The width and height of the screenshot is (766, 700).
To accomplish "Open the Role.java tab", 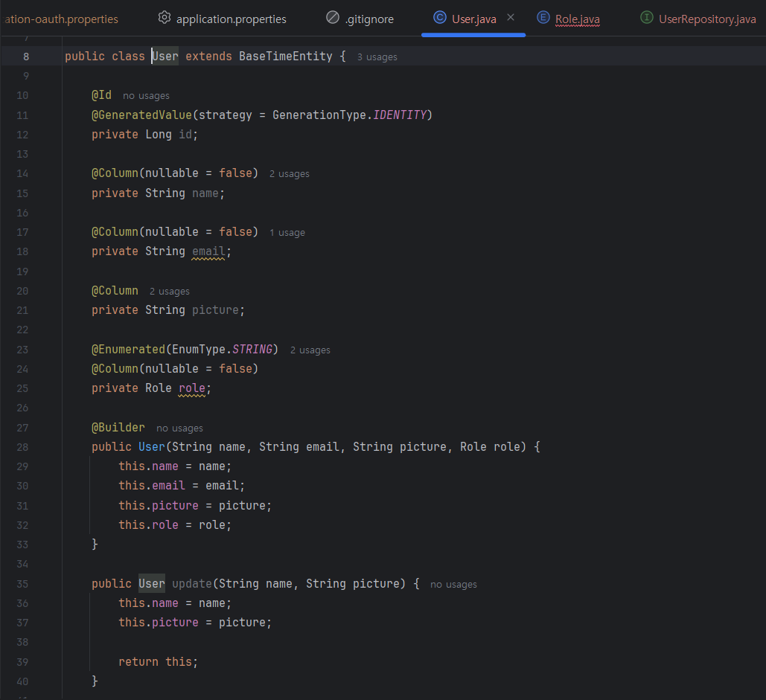I will (x=577, y=19).
